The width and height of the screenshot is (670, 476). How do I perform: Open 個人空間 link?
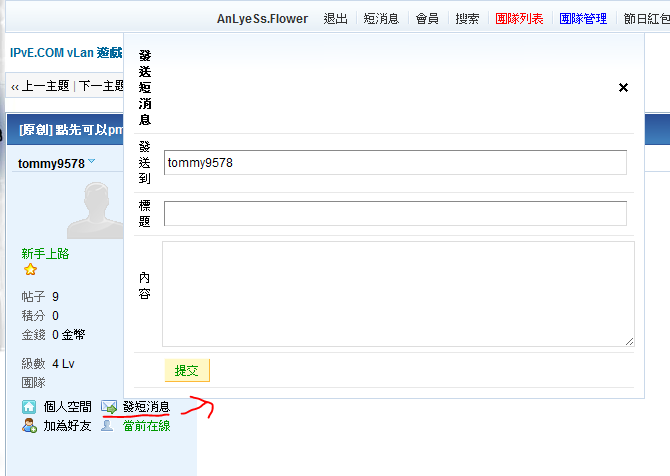pyautogui.click(x=68, y=407)
